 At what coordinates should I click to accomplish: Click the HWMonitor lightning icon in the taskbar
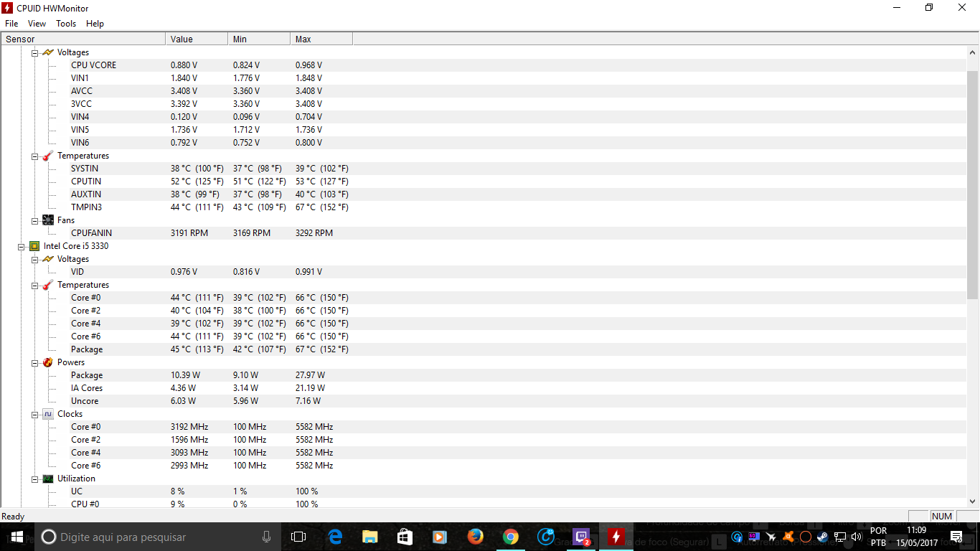pyautogui.click(x=616, y=537)
